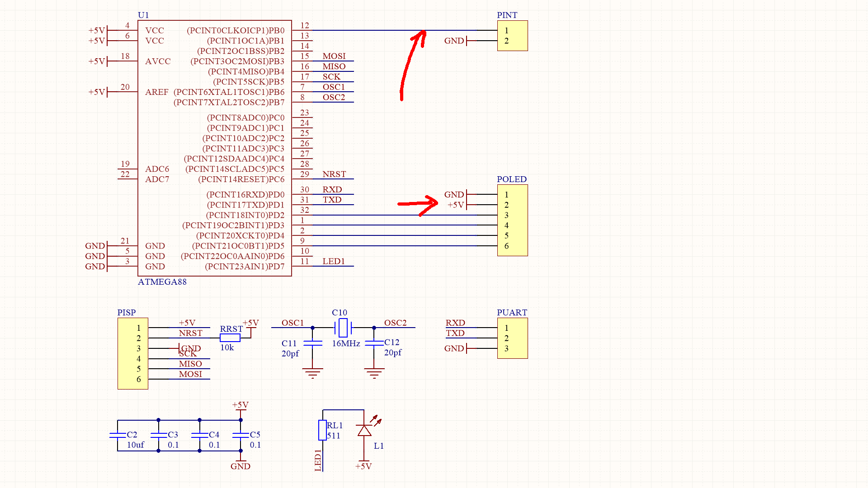Click the (PCINT23AIN1)PD7 pin name
This screenshot has height=488, width=868.
pos(245,266)
